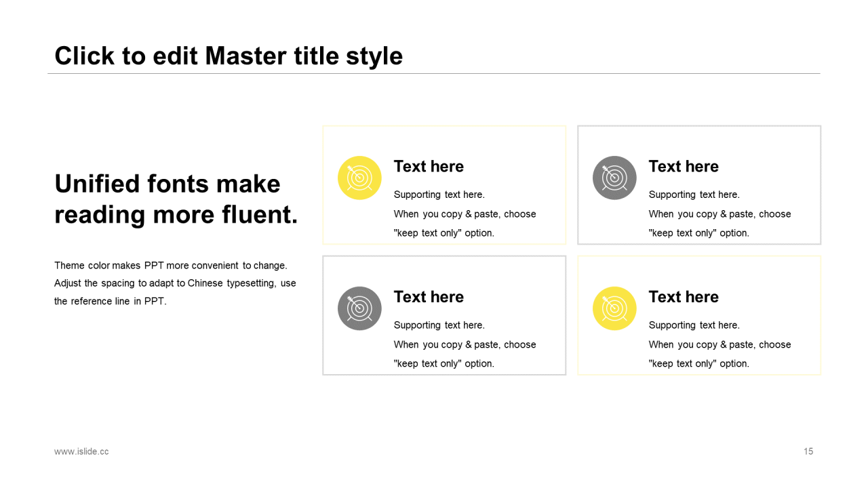The image size is (868, 488).
Task: Select the horizontal line under the title
Action: click(x=434, y=73)
